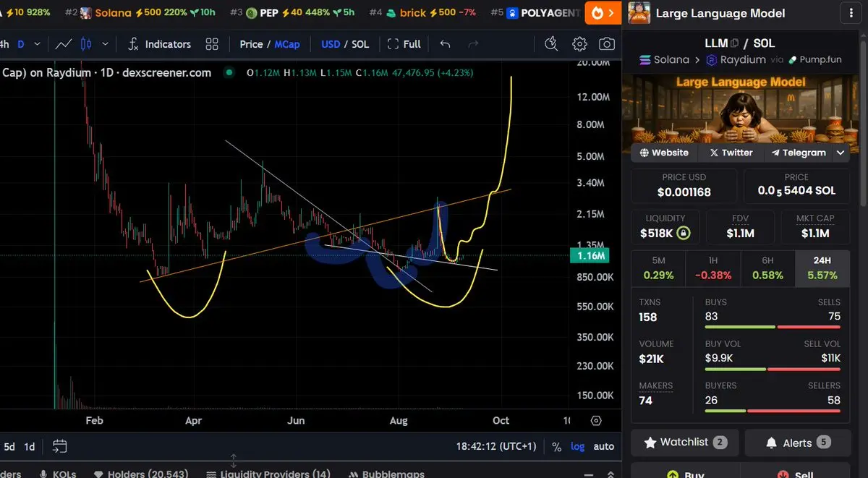868x478 pixels.
Task: Click the time axis settings icon
Action: [x=596, y=420]
